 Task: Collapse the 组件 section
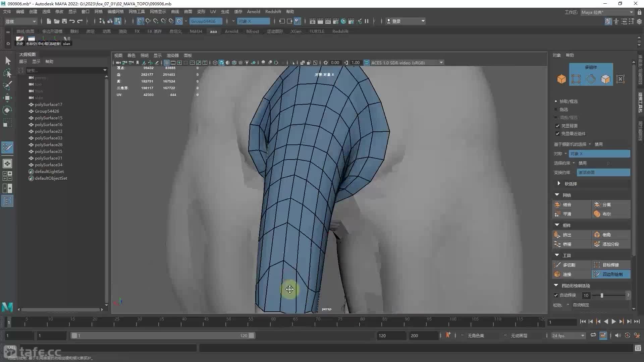pyautogui.click(x=557, y=225)
